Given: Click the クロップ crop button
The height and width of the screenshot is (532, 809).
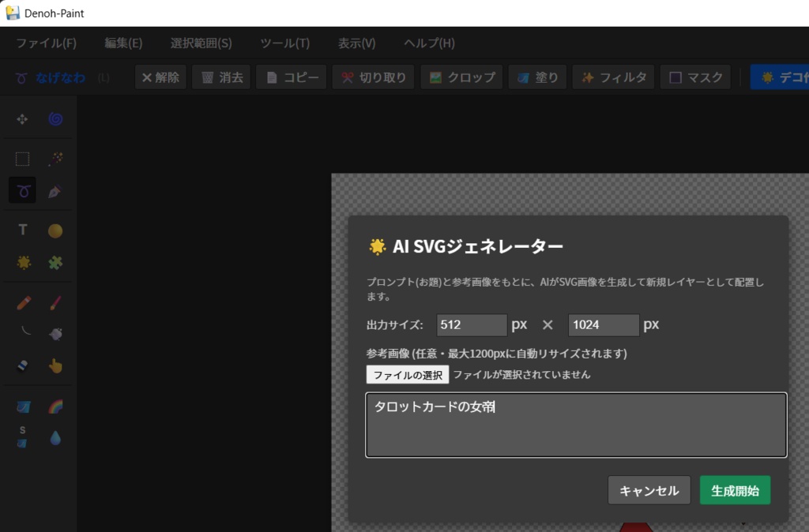Looking at the screenshot, I should (x=461, y=77).
